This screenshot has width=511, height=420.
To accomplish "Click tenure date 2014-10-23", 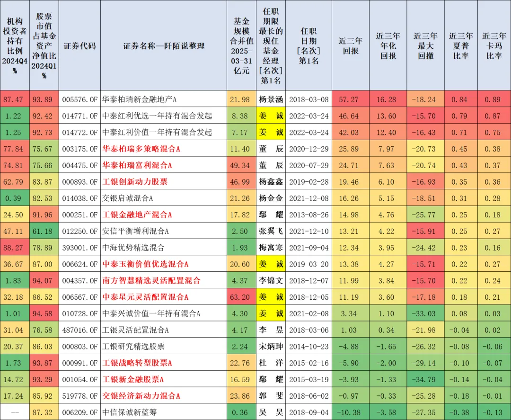I will pyautogui.click(x=308, y=346).
